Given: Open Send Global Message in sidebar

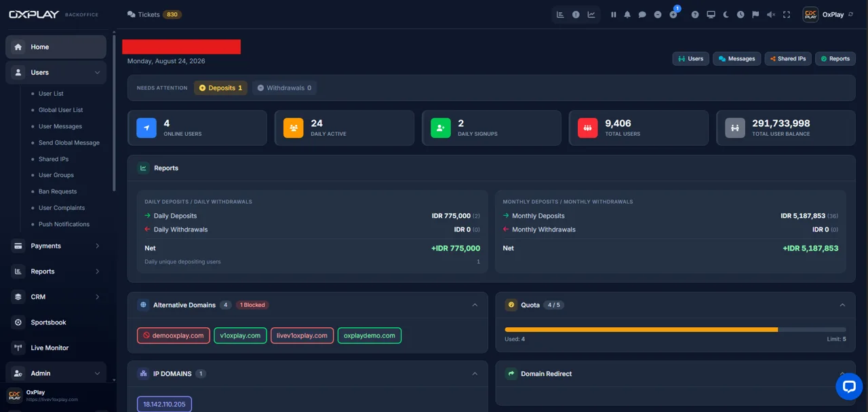Looking at the screenshot, I should pyautogui.click(x=68, y=143).
